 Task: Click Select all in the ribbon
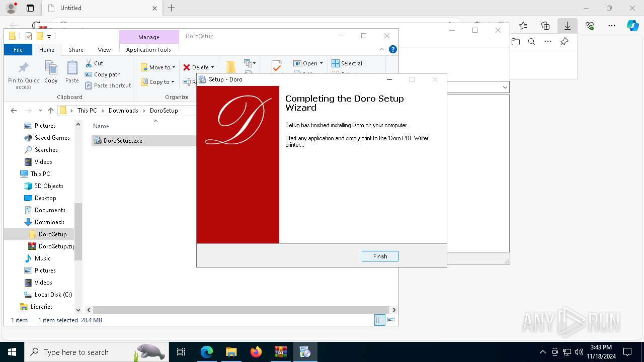pos(348,63)
